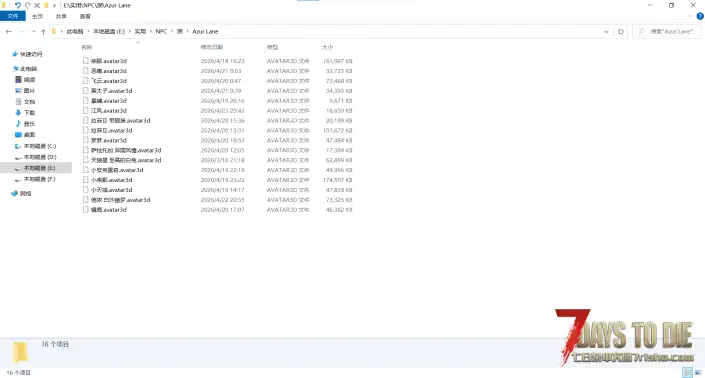Sort by the 名称 column header
Viewport: 705px width, 378px height.
click(x=87, y=47)
